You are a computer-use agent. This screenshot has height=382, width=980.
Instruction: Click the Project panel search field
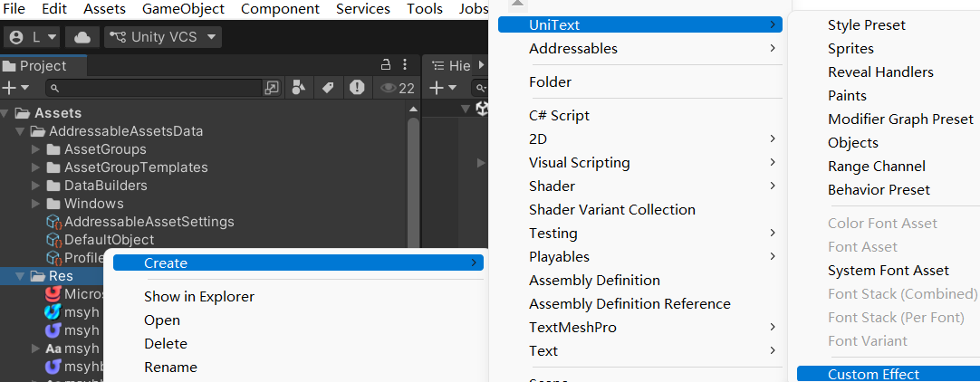tap(153, 88)
